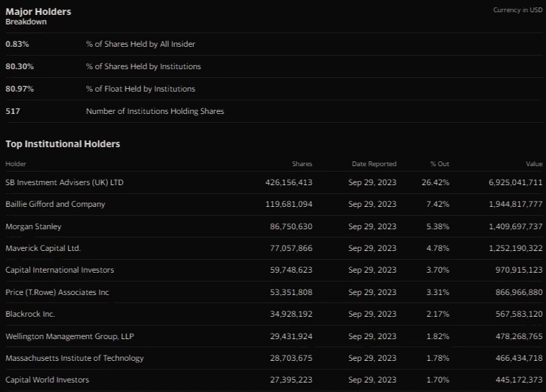Click the 1.82% out value
546x392 pixels.
click(x=437, y=336)
